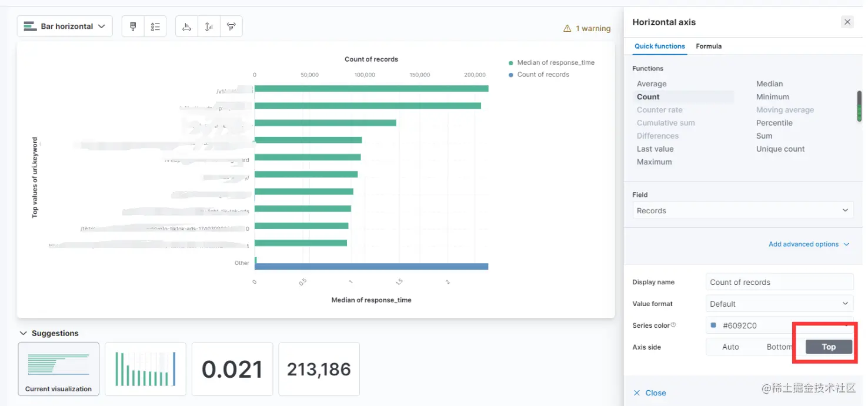Select the Unique count function
Screen dimensions: 868x406
(780, 149)
